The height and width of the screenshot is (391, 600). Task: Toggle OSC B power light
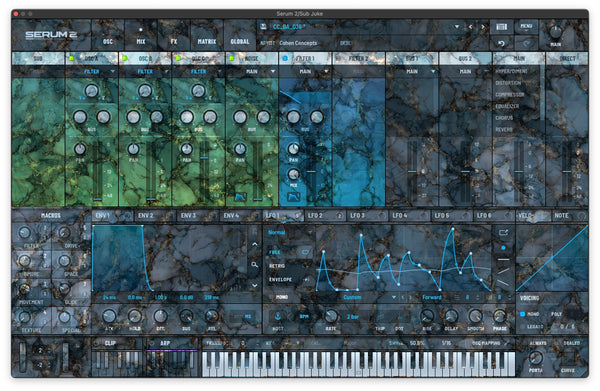pyautogui.click(x=125, y=59)
